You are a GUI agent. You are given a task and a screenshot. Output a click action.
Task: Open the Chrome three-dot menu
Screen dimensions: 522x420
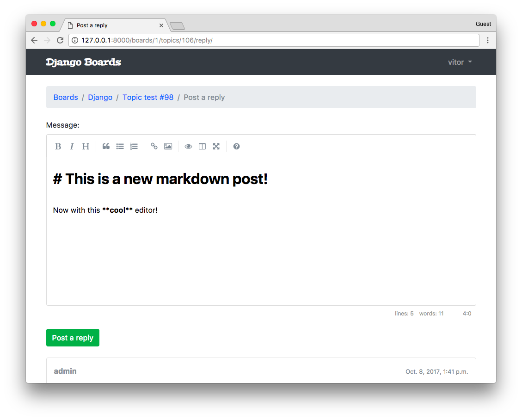[487, 40]
